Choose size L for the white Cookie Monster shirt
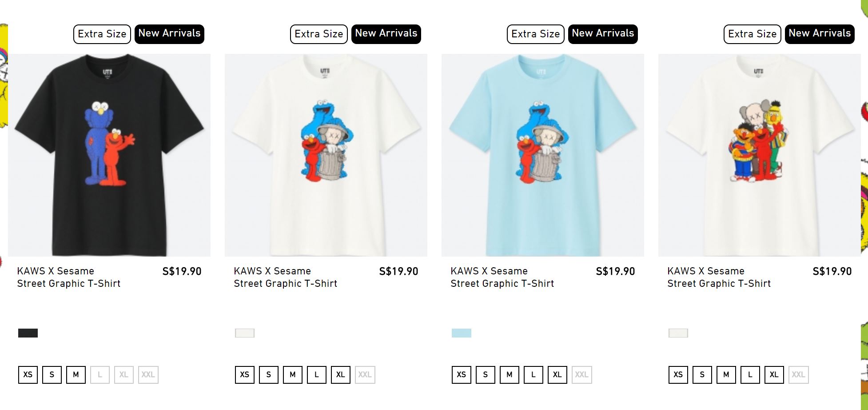868x410 pixels. (317, 374)
